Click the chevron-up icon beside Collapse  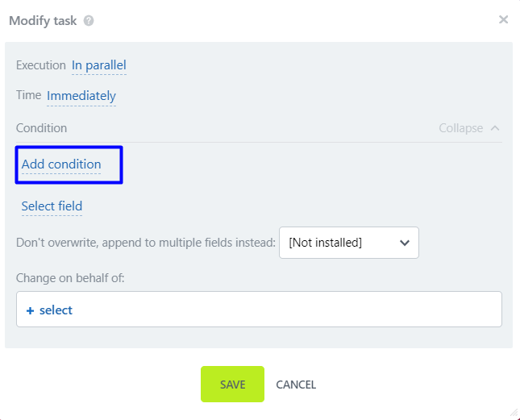[495, 128]
